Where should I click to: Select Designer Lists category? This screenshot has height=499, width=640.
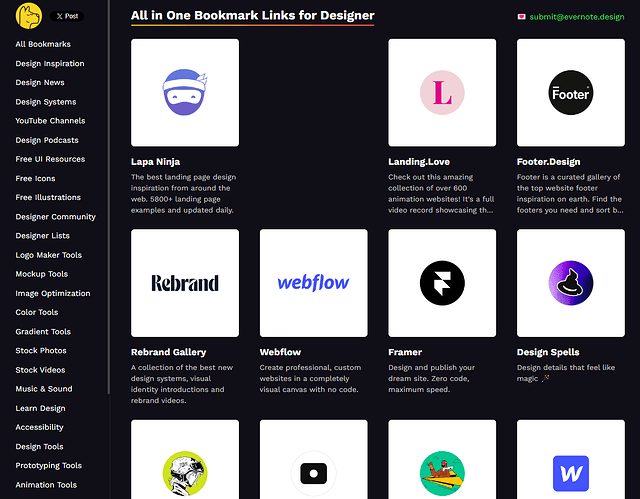(x=42, y=236)
